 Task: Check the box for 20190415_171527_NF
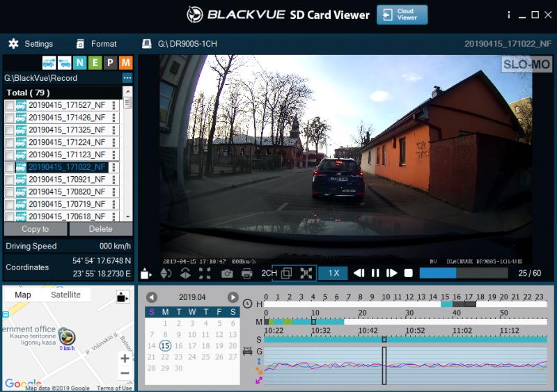pyautogui.click(x=10, y=105)
